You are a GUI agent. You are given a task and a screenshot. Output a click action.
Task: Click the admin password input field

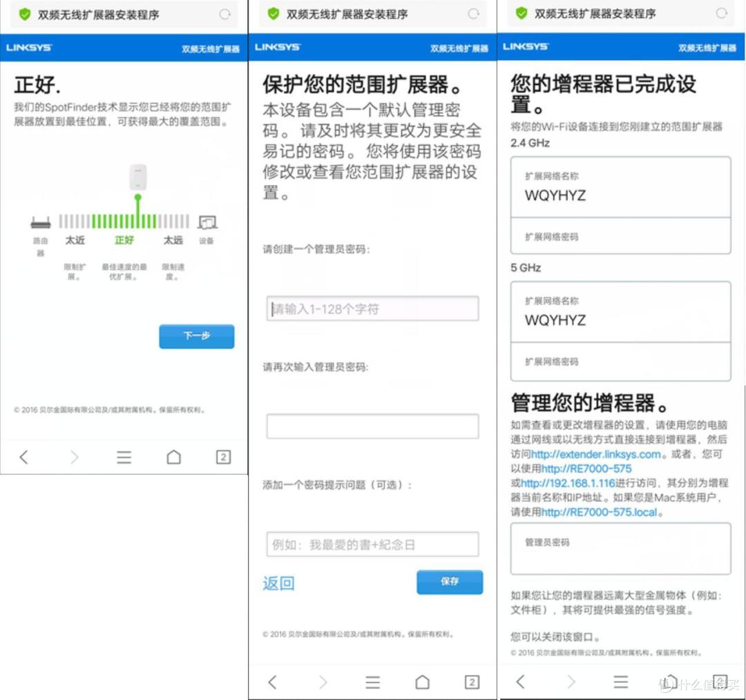click(372, 309)
